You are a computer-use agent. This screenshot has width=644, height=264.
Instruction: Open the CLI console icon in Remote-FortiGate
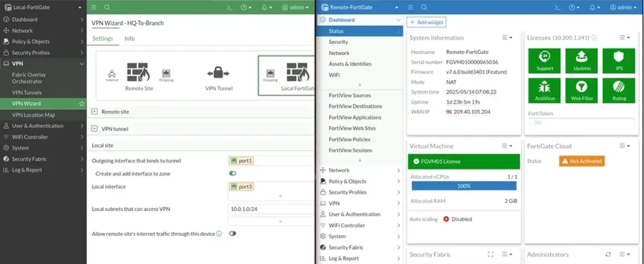click(558, 7)
